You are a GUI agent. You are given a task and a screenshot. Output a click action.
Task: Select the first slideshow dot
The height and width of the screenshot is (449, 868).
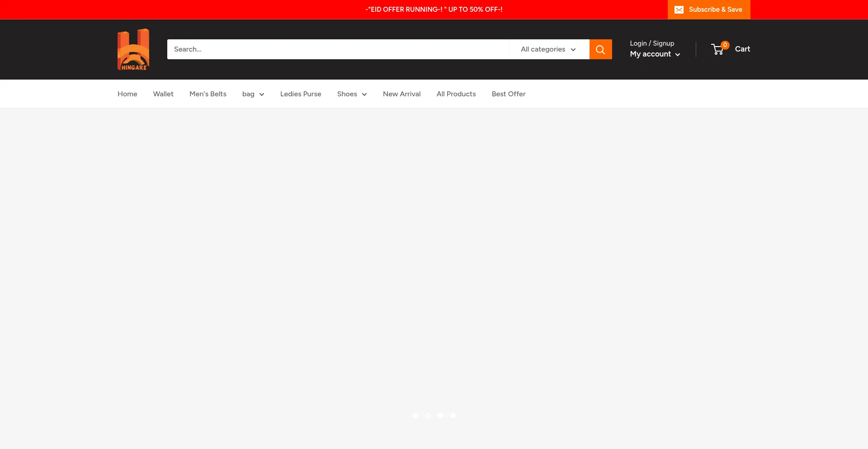(415, 416)
